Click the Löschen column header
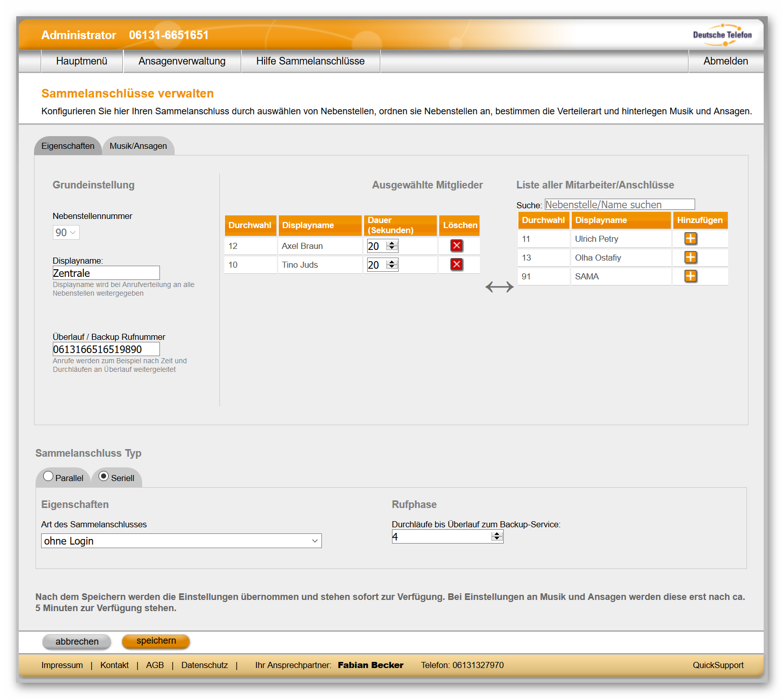784x699 pixels. point(460,225)
